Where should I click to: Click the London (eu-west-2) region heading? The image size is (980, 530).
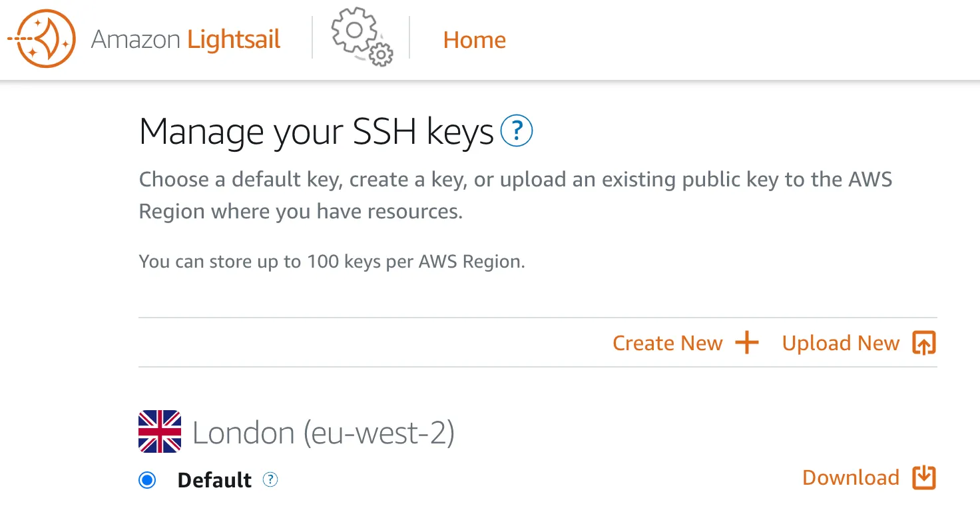click(x=324, y=433)
